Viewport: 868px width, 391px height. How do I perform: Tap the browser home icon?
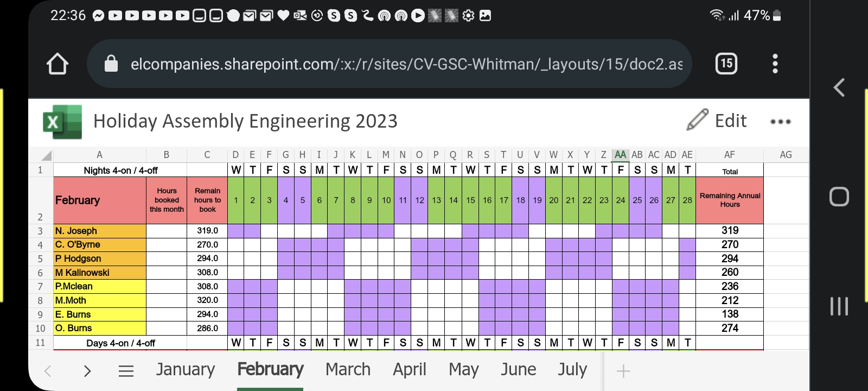coord(58,64)
